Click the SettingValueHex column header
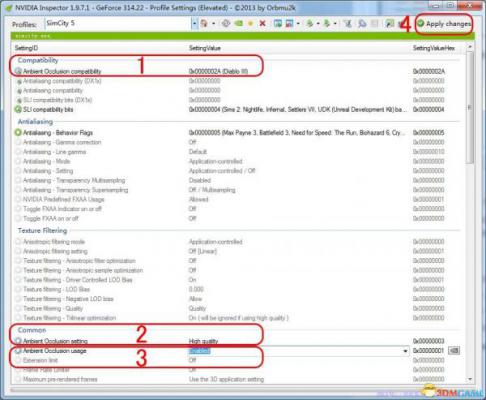 (434, 48)
